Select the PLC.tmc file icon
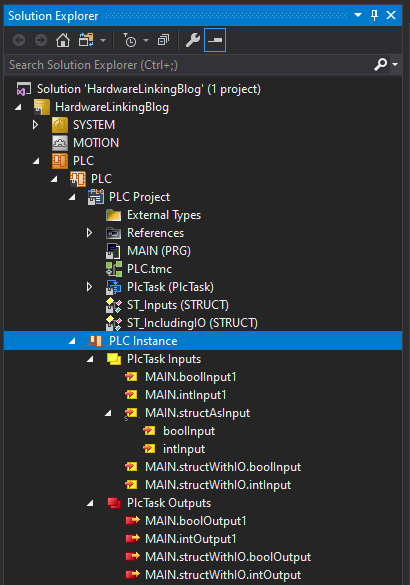This screenshot has width=410, height=585. click(113, 269)
